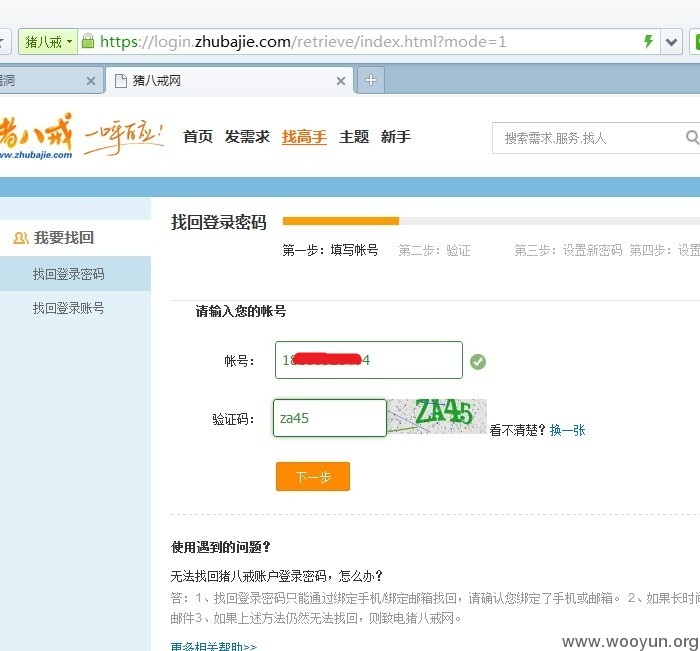Click the URL text in address bar
The image size is (700, 651).
point(303,42)
